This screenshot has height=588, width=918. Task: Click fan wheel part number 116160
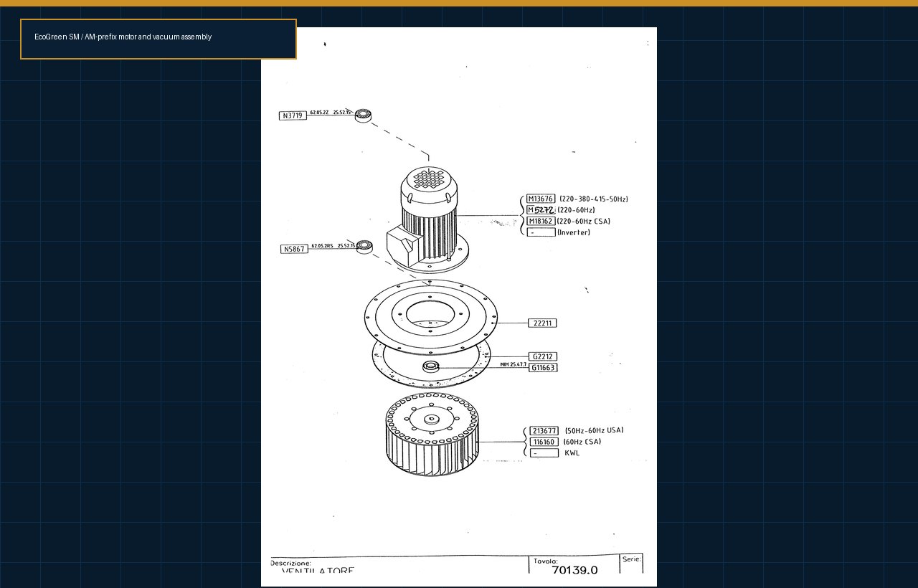point(544,442)
